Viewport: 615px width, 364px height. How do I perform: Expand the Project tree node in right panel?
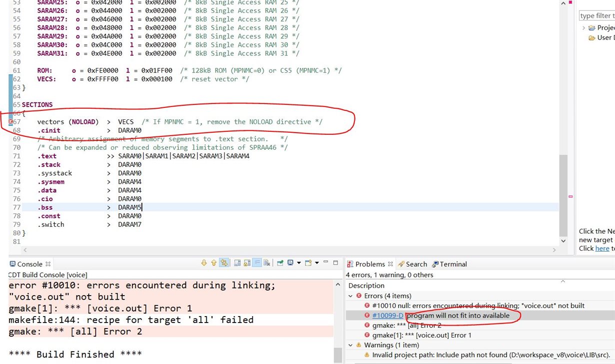pos(583,27)
